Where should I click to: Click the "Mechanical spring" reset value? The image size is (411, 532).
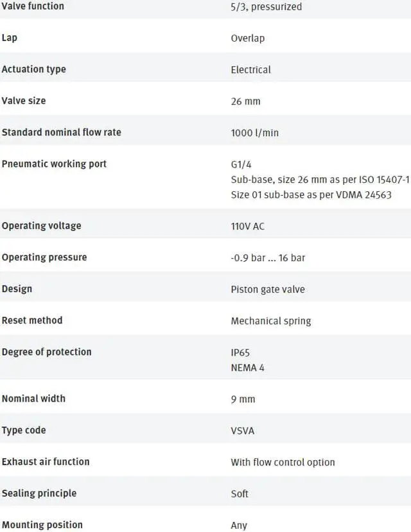(270, 321)
